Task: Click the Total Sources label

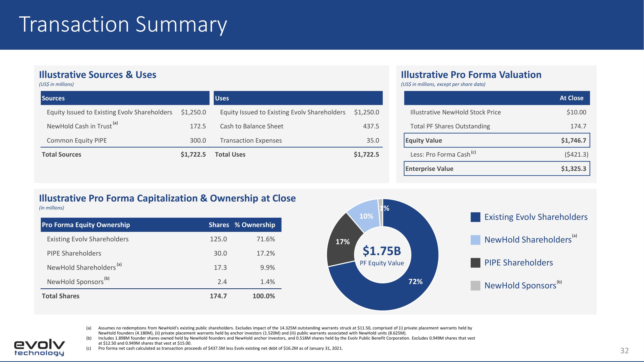Action: click(x=62, y=154)
